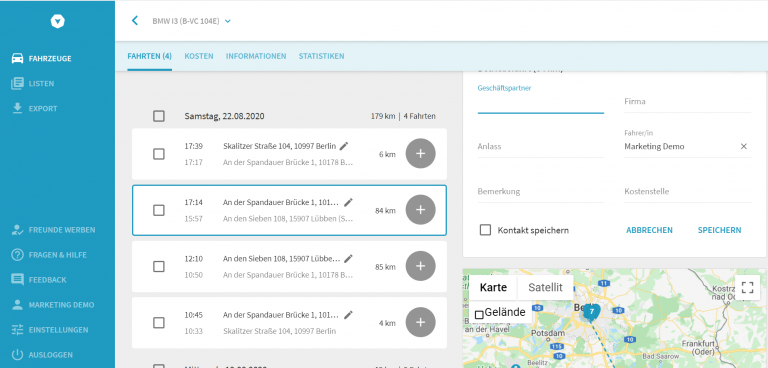Open the Einstellungen link
This screenshot has height=368, width=768.
[x=58, y=330]
